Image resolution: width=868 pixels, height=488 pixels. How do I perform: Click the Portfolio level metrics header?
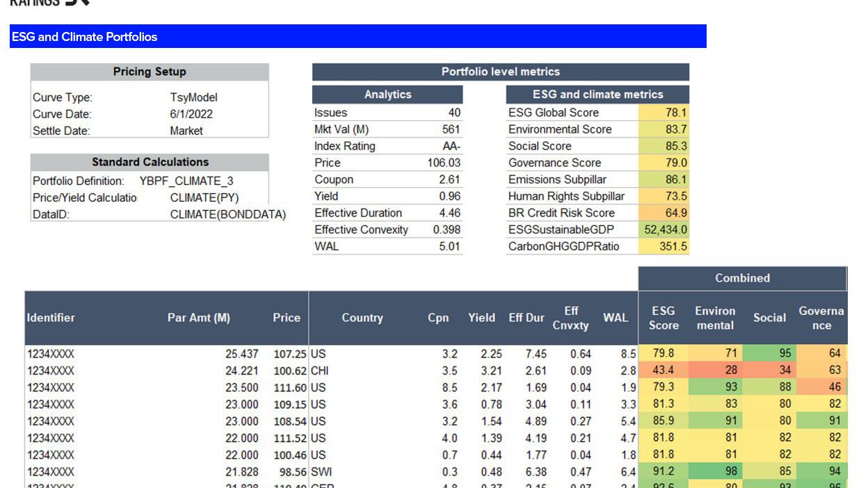500,72
